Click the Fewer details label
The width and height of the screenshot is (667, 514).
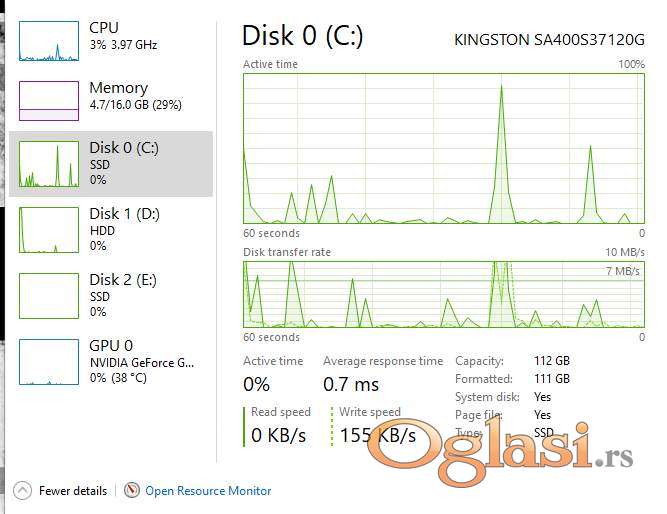pyautogui.click(x=73, y=491)
